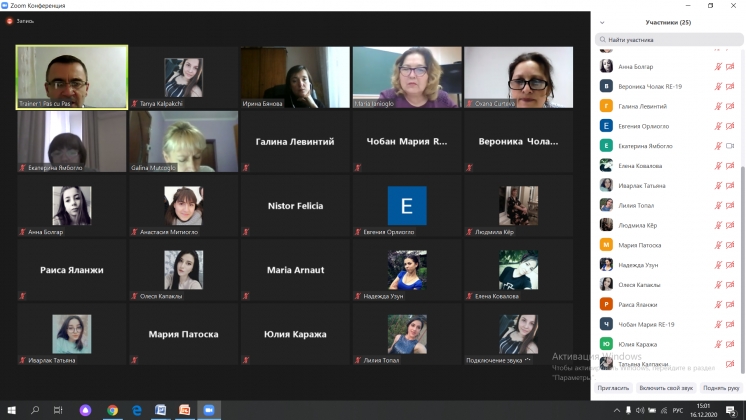The width and height of the screenshot is (746, 420).
Task: Click Надежда Узун name in participants list
Action: tap(638, 265)
